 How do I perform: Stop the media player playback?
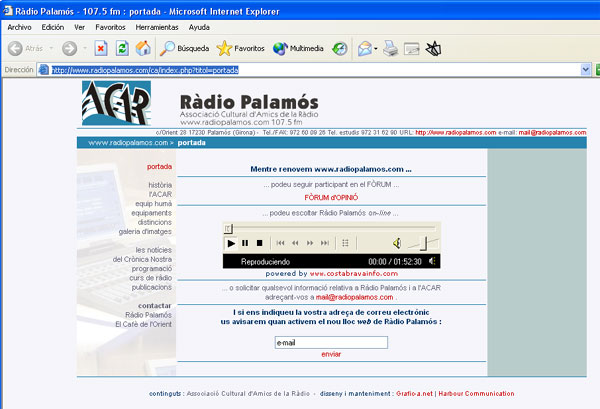click(259, 243)
